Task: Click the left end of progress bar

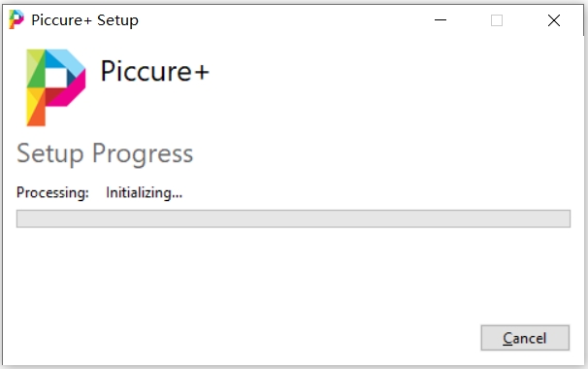Action: [x=22, y=218]
